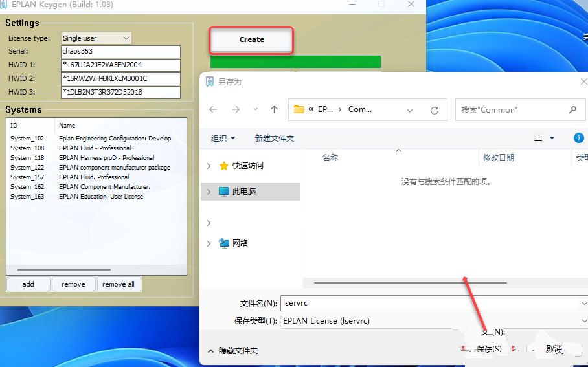Select the System_108 EPLAN Fluid Professional+ row
This screenshot has width=588, height=367.
[x=96, y=148]
